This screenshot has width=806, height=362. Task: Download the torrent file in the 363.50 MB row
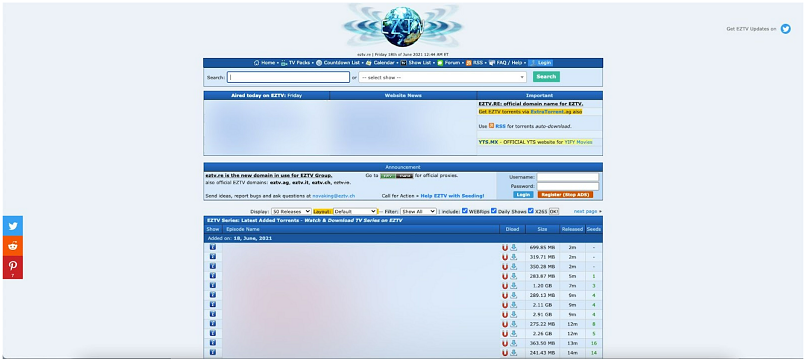click(x=513, y=343)
